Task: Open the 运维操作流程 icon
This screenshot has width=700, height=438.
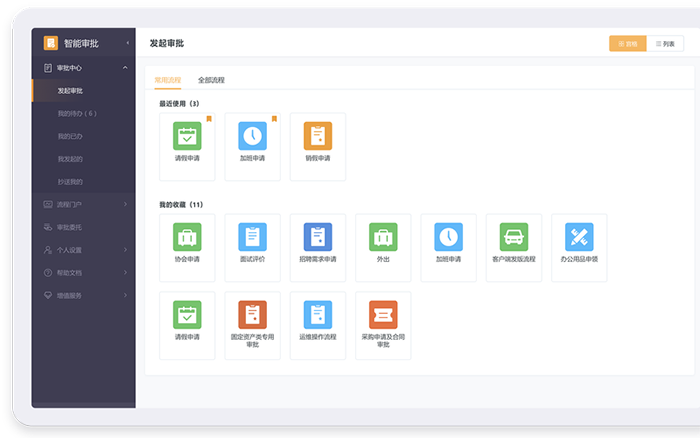Action: click(x=317, y=314)
